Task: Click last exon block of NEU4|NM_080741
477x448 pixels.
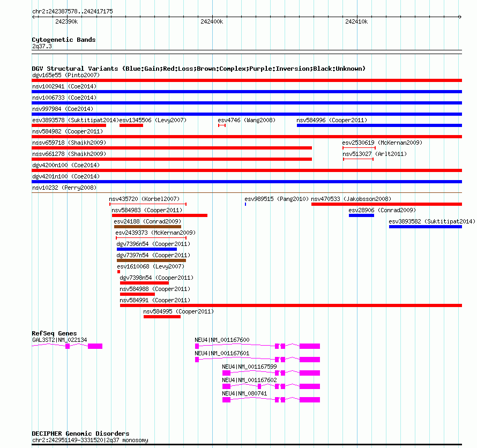Action: click(310, 400)
